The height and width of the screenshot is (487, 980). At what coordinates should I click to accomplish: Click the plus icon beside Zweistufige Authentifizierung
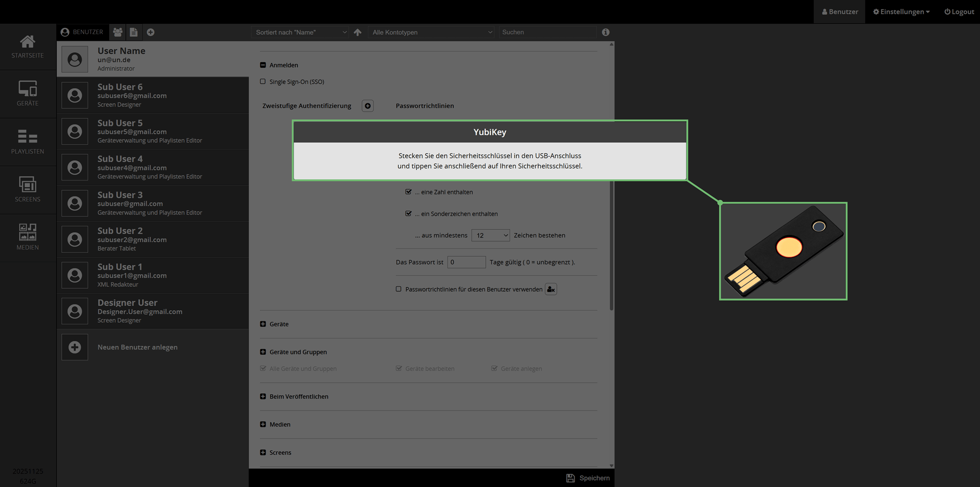point(367,106)
